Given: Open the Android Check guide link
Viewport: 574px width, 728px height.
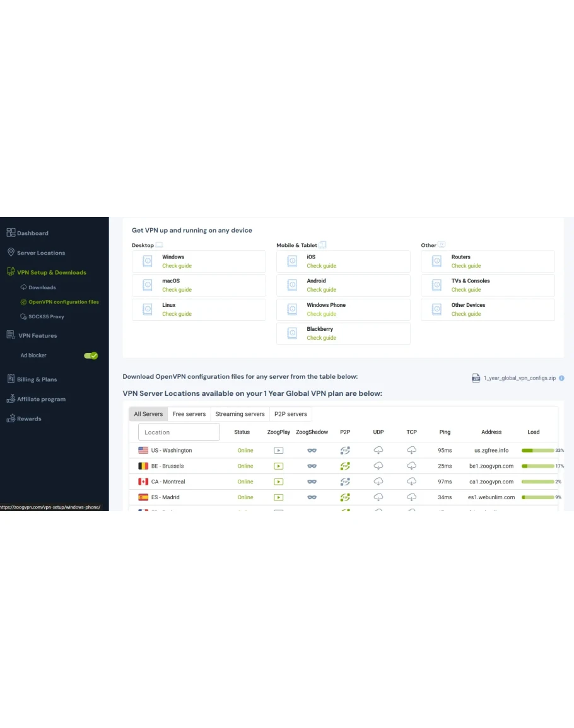Looking at the screenshot, I should 322,290.
